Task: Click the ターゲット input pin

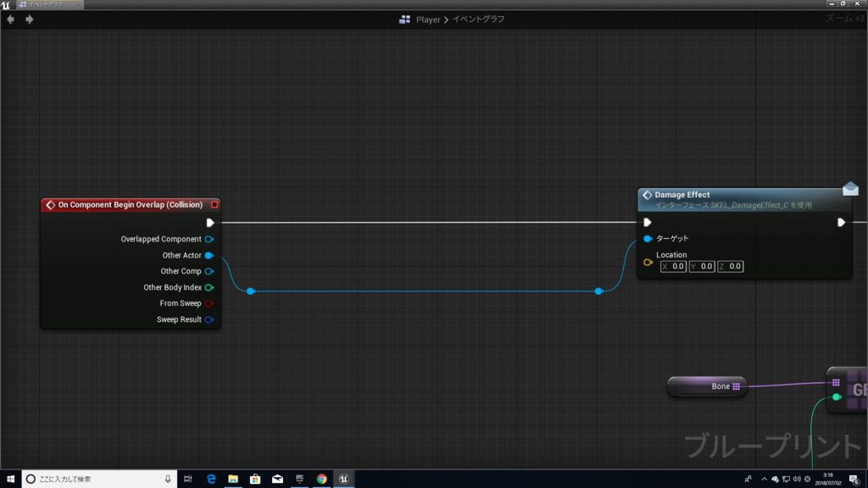Action: click(x=648, y=238)
